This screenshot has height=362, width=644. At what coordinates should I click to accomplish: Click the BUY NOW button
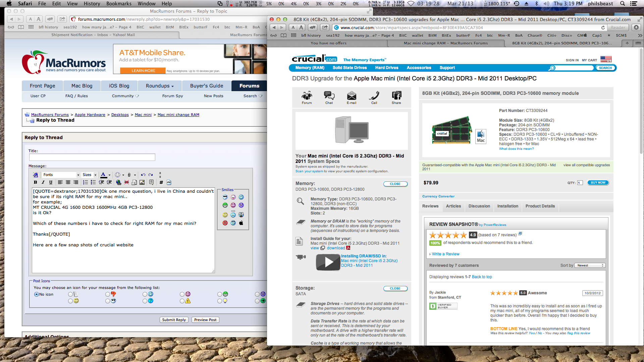coord(598,183)
